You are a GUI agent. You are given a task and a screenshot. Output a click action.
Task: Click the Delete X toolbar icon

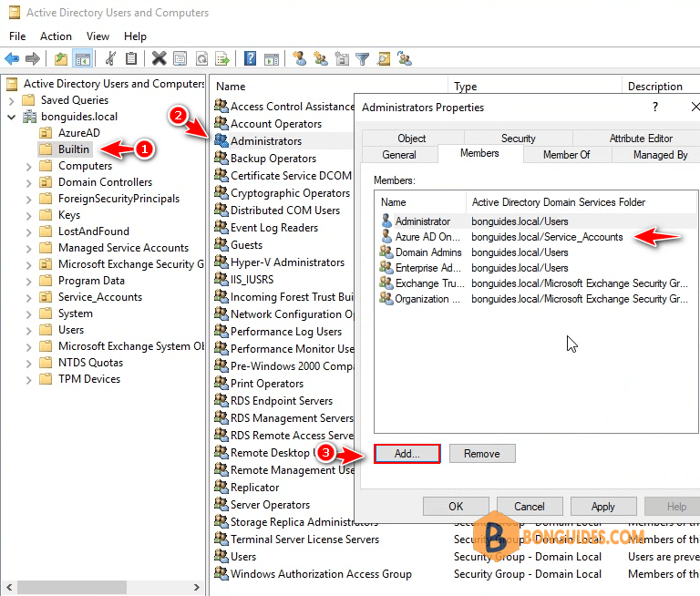(x=159, y=58)
